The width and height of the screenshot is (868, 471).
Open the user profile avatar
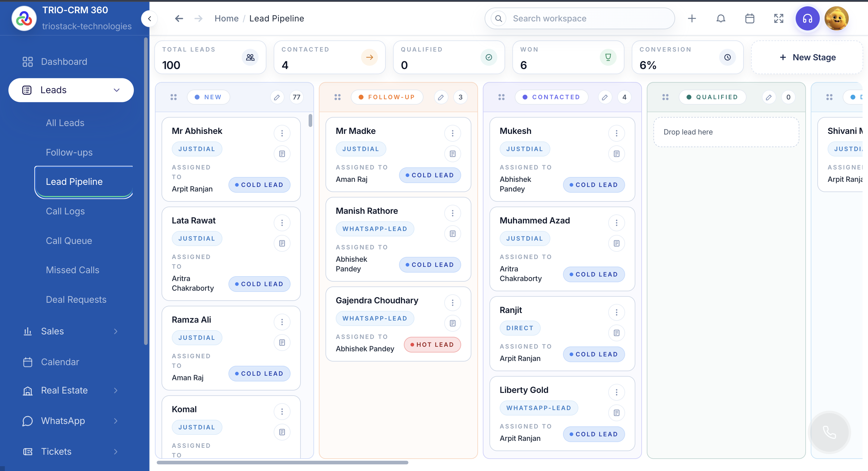click(836, 18)
